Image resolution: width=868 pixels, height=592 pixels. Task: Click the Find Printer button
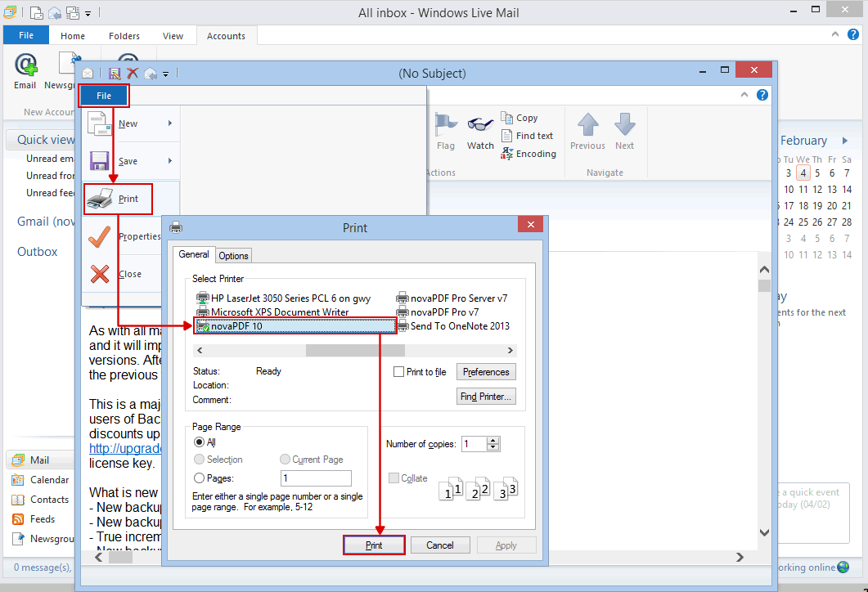pyautogui.click(x=486, y=396)
